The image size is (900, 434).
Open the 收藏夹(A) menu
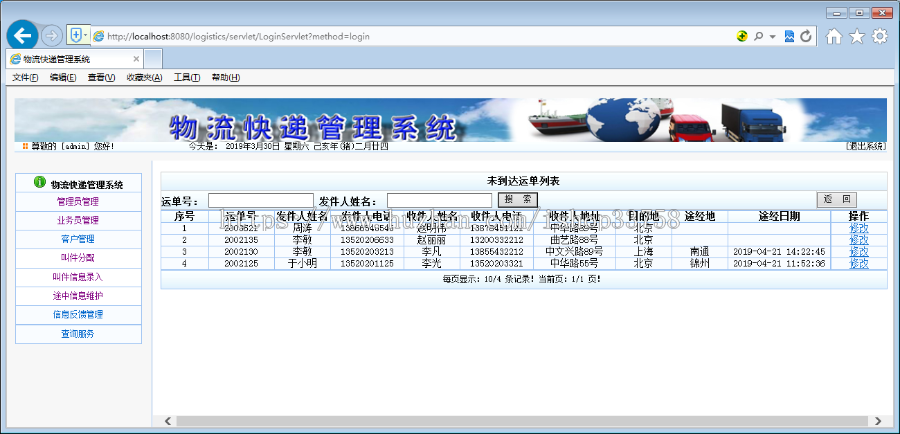coord(145,78)
